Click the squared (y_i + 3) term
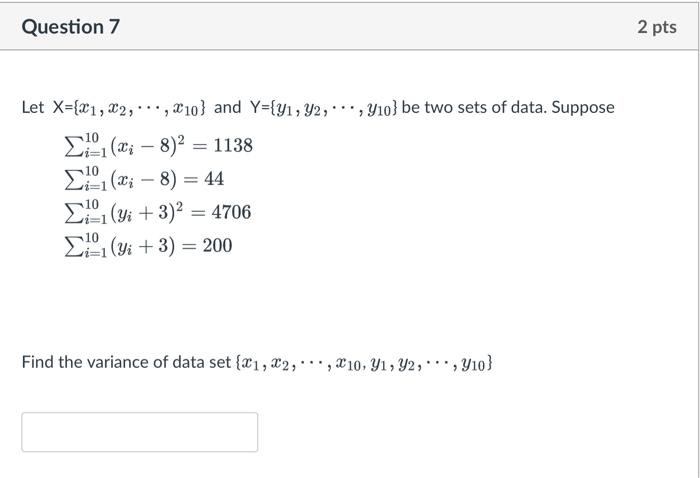This screenshot has width=700, height=478. [146, 212]
